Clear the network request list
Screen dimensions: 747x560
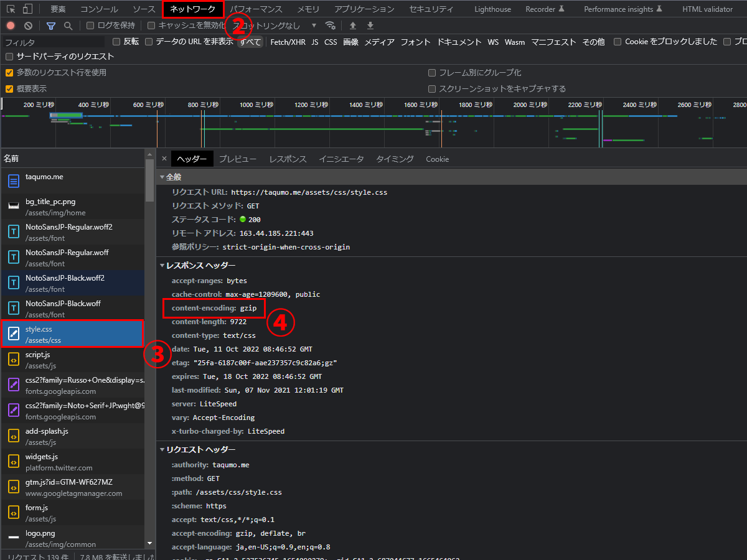(27, 26)
